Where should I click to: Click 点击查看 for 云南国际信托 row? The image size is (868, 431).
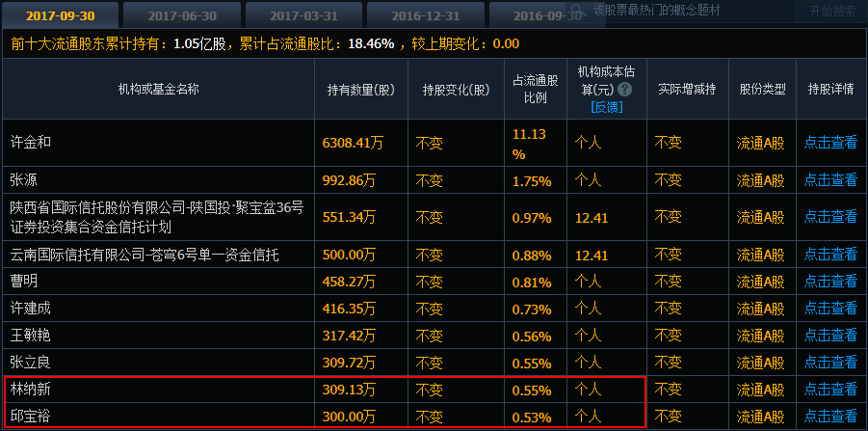pos(830,255)
